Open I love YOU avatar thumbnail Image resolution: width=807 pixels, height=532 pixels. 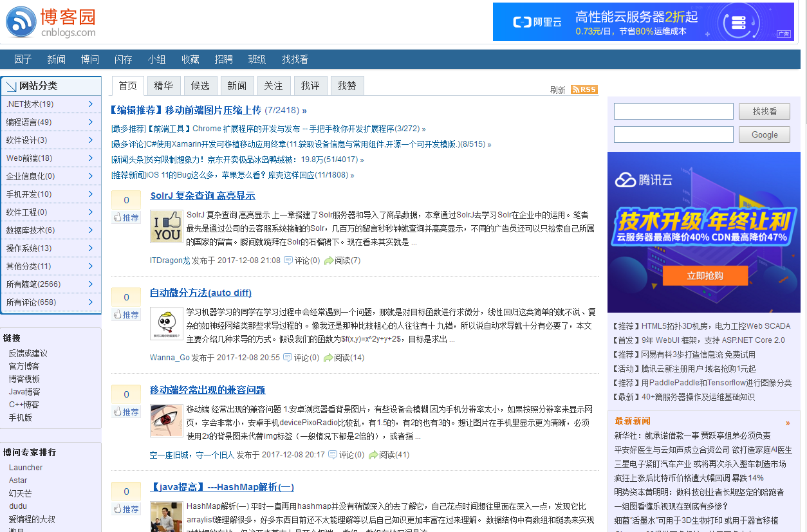167,226
